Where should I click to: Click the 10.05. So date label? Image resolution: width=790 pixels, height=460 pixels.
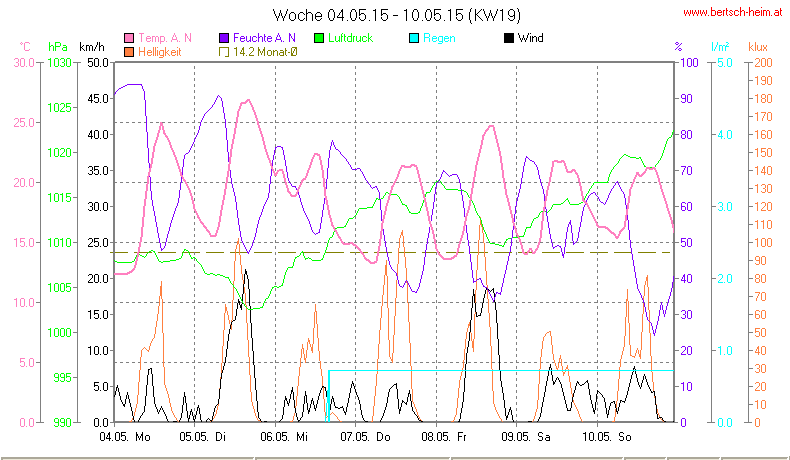pos(607,437)
